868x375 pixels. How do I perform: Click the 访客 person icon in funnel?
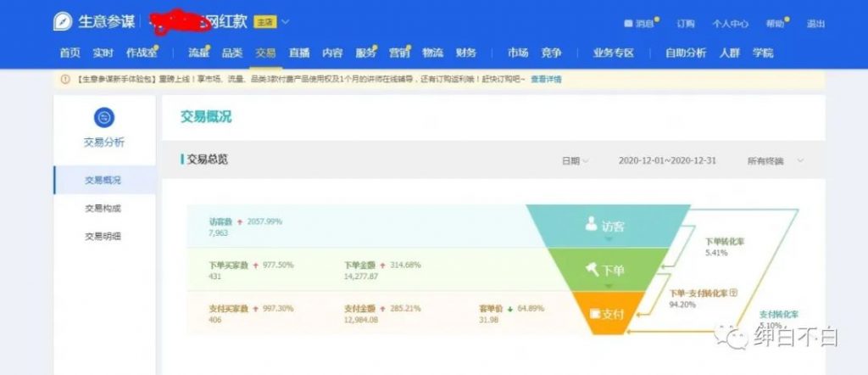pos(592,224)
